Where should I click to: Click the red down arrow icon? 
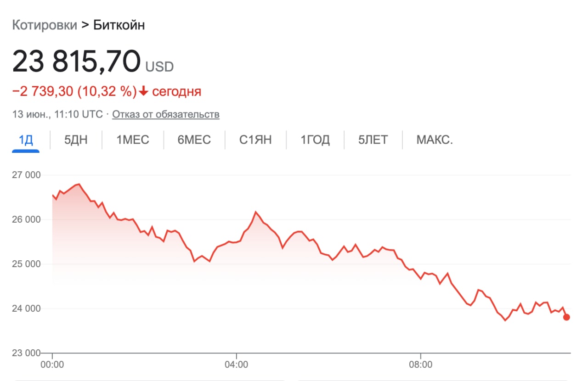[143, 91]
